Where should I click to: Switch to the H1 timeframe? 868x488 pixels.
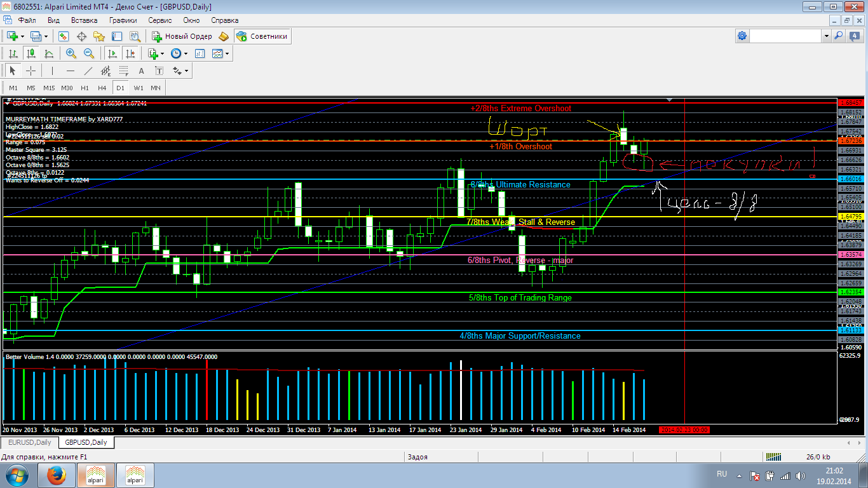[x=85, y=88]
